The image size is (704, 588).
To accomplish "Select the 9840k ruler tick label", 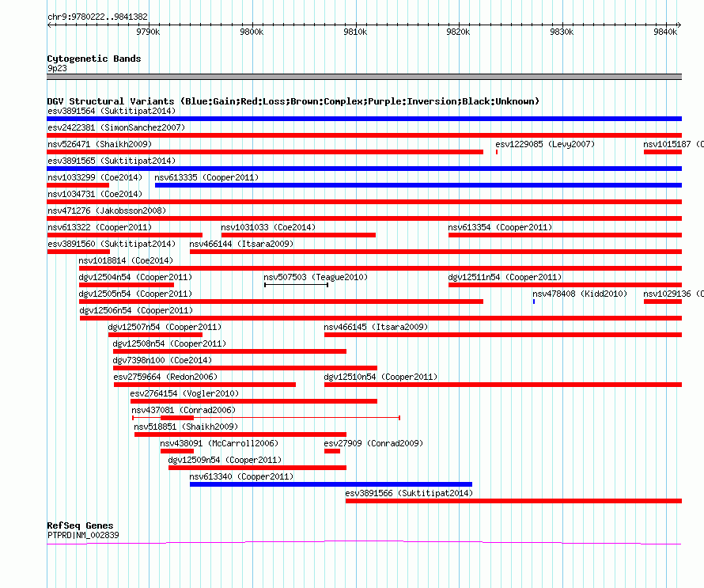I will 665,32.
